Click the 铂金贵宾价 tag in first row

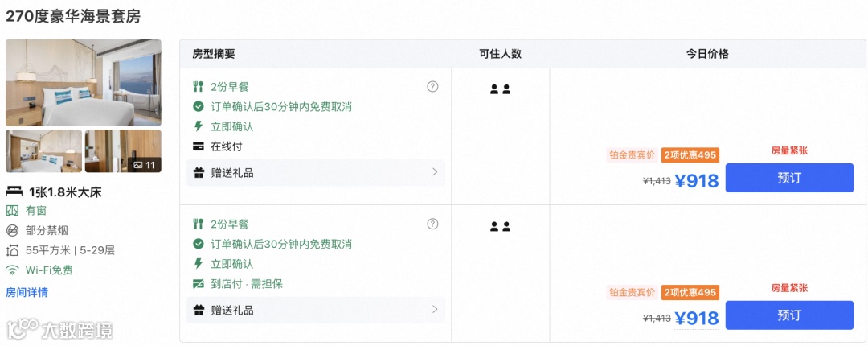(x=633, y=155)
